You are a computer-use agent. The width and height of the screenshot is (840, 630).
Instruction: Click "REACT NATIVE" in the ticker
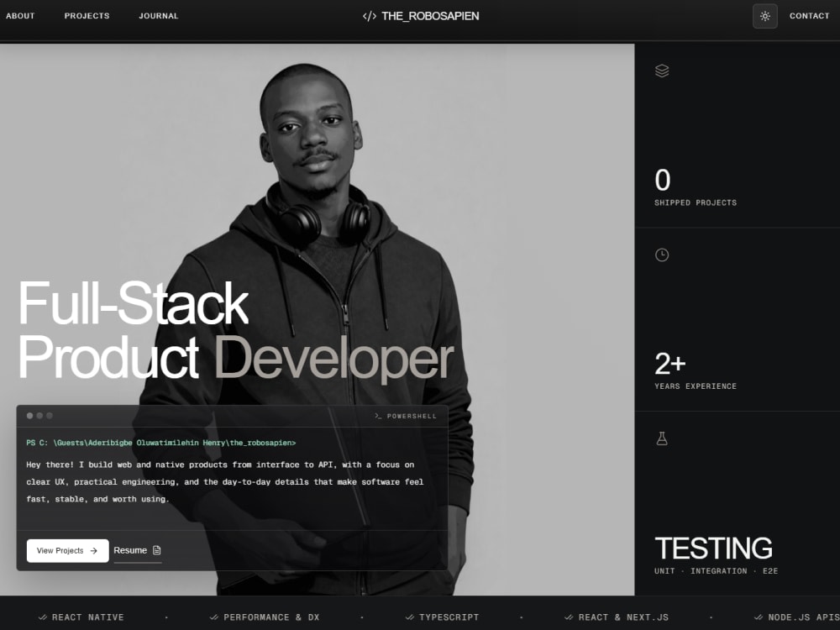pos(88,617)
